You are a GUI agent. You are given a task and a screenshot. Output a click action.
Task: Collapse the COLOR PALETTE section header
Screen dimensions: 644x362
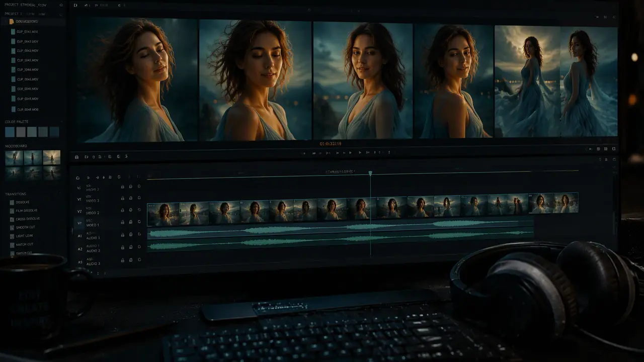coord(17,122)
